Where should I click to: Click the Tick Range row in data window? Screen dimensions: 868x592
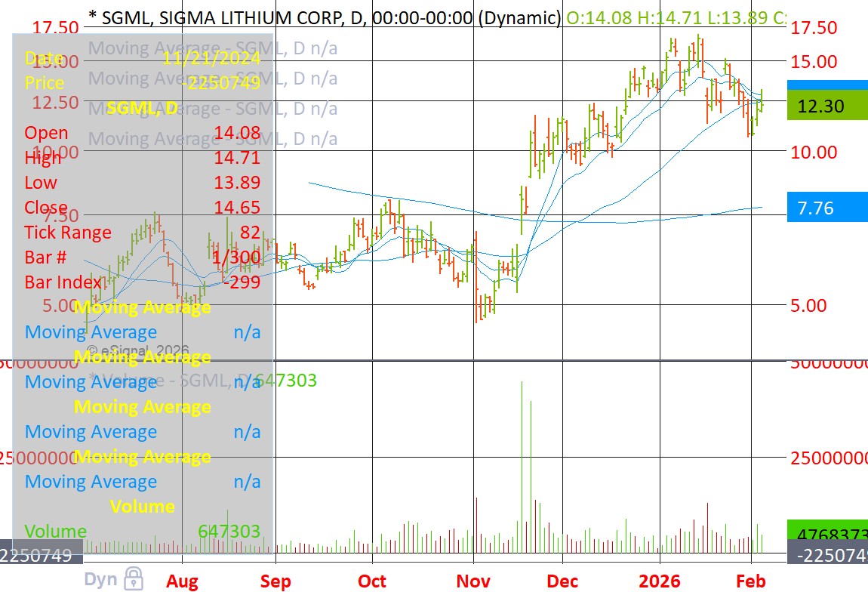[68, 233]
